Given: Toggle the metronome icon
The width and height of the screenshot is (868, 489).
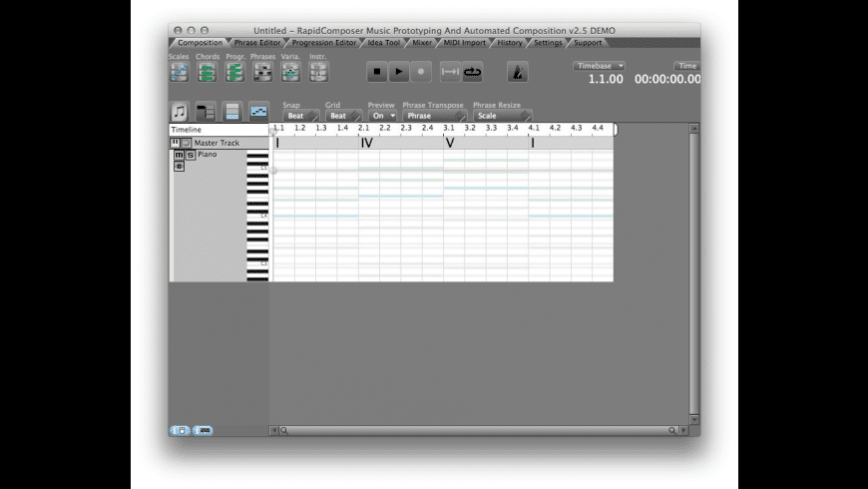Looking at the screenshot, I should pos(518,72).
